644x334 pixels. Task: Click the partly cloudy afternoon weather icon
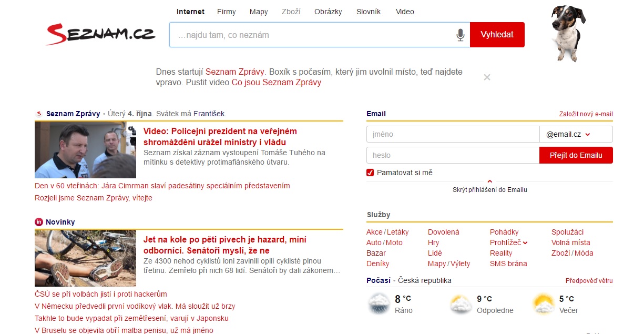461,304
